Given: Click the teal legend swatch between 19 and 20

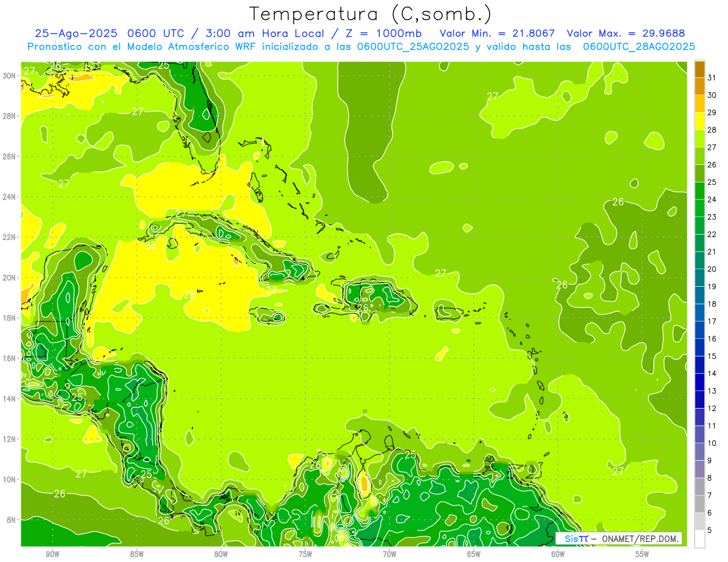Looking at the screenshot, I should pyautogui.click(x=699, y=278).
